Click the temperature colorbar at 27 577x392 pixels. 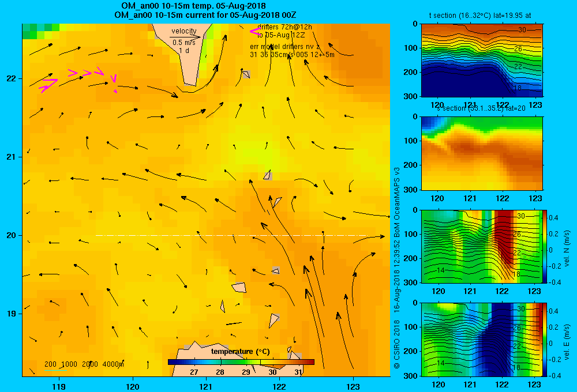pyautogui.click(x=194, y=362)
